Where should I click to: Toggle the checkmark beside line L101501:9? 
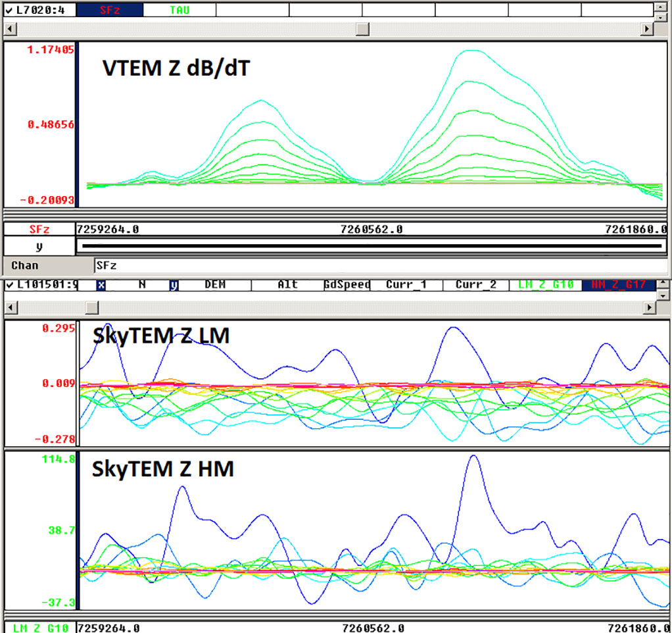coord(11,285)
